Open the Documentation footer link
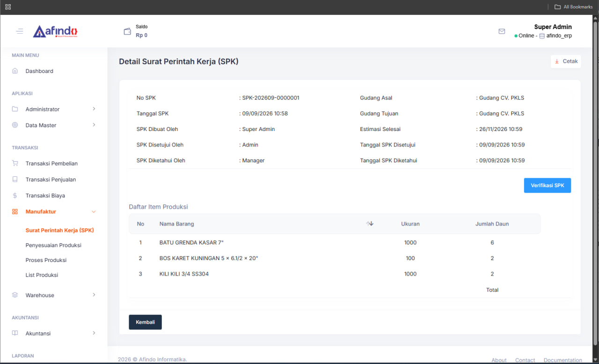599x364 pixels. pos(563,360)
